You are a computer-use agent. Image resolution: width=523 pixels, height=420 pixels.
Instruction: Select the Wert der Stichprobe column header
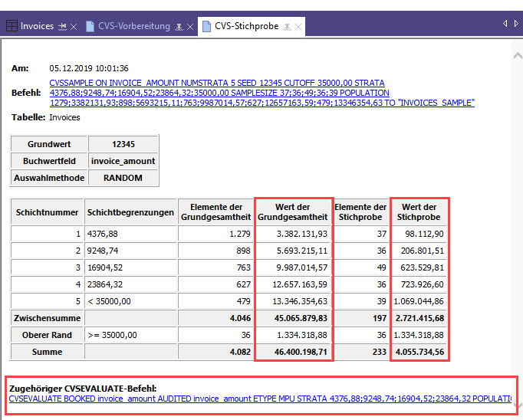click(419, 212)
